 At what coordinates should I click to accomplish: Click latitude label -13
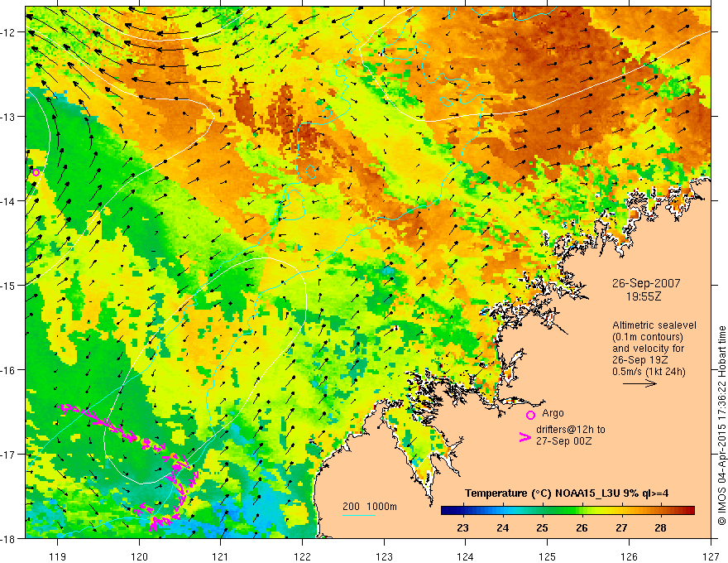(x=9, y=117)
